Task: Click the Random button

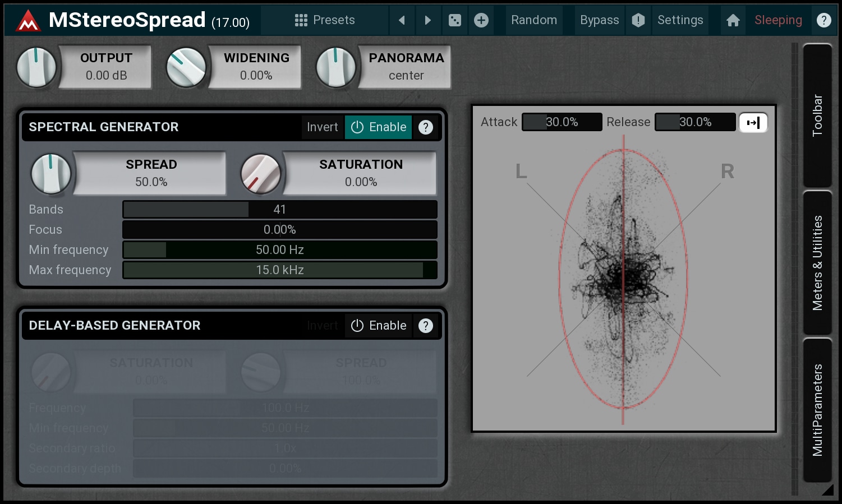Action: 533,20
